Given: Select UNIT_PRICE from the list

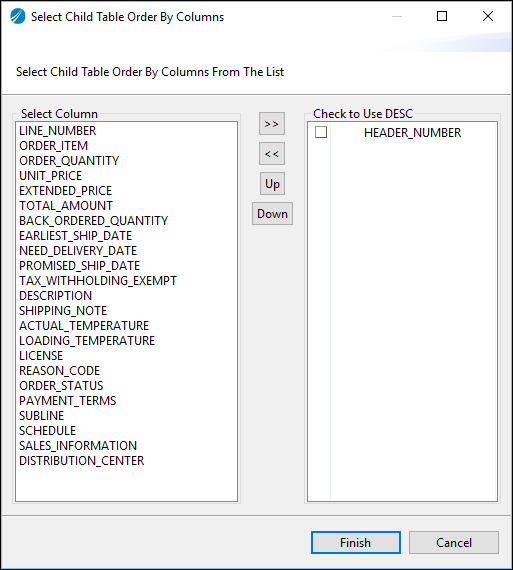Looking at the screenshot, I should (x=51, y=176).
